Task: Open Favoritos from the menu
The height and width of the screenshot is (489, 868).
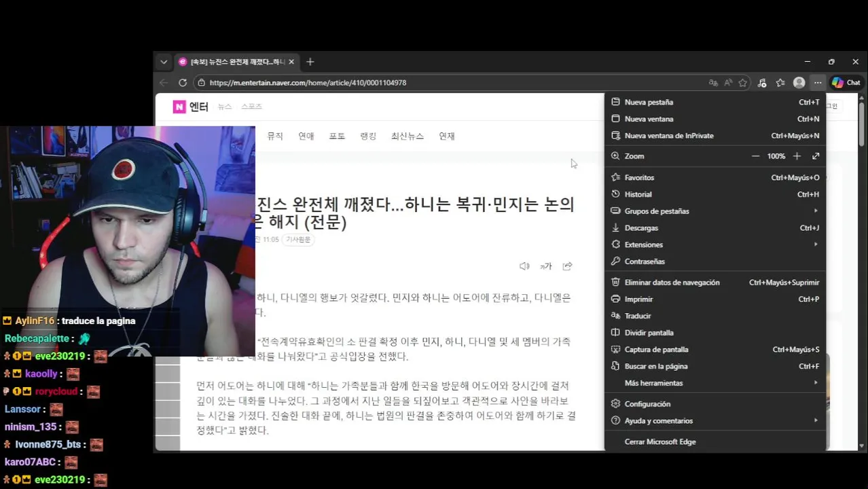Action: click(715, 177)
